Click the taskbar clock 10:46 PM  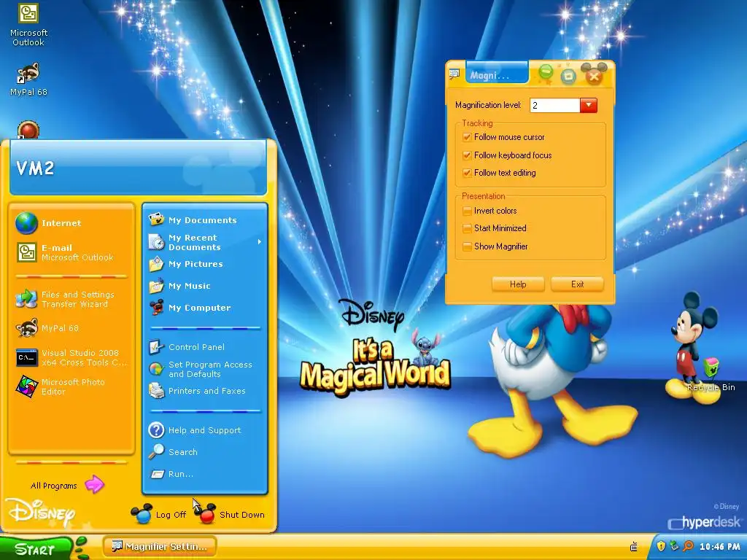[x=720, y=546]
